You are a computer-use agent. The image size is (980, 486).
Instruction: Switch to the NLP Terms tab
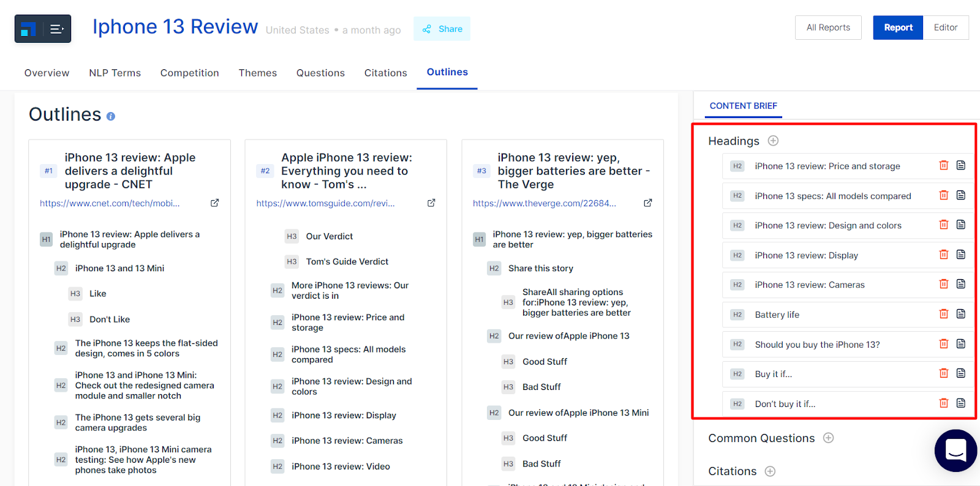click(115, 73)
